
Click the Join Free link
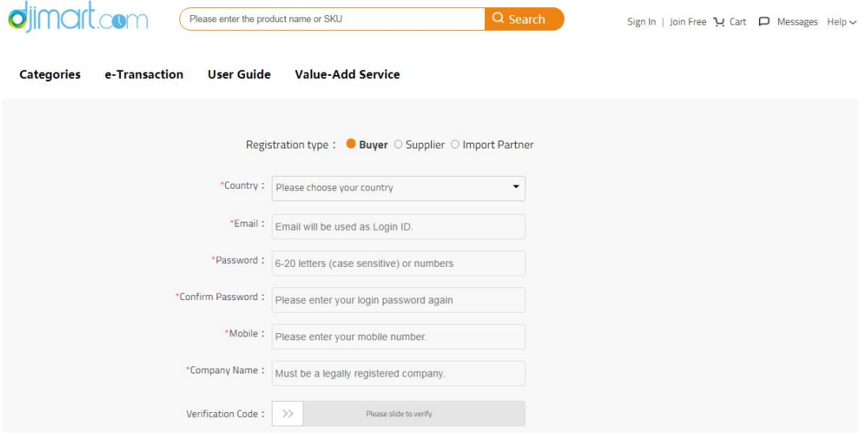(x=688, y=21)
